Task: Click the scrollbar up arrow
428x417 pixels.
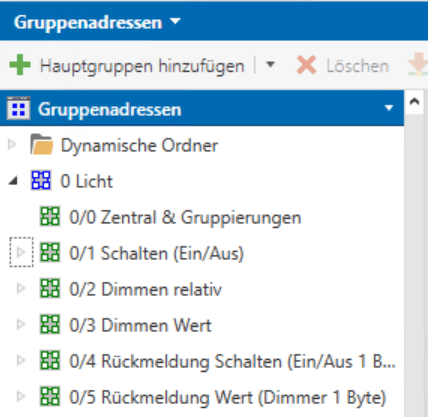Action: click(414, 102)
